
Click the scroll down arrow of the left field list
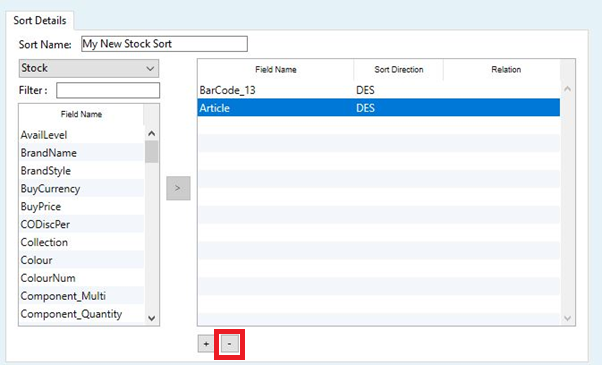(152, 318)
